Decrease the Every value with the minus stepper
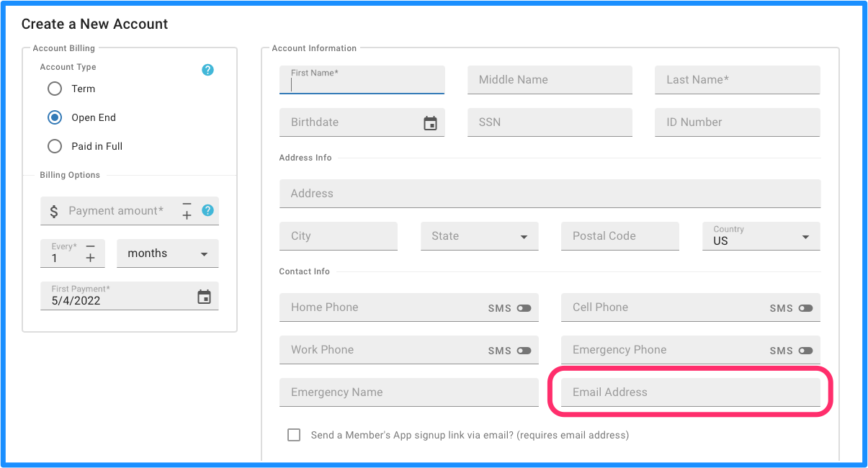868x468 pixels. click(90, 246)
